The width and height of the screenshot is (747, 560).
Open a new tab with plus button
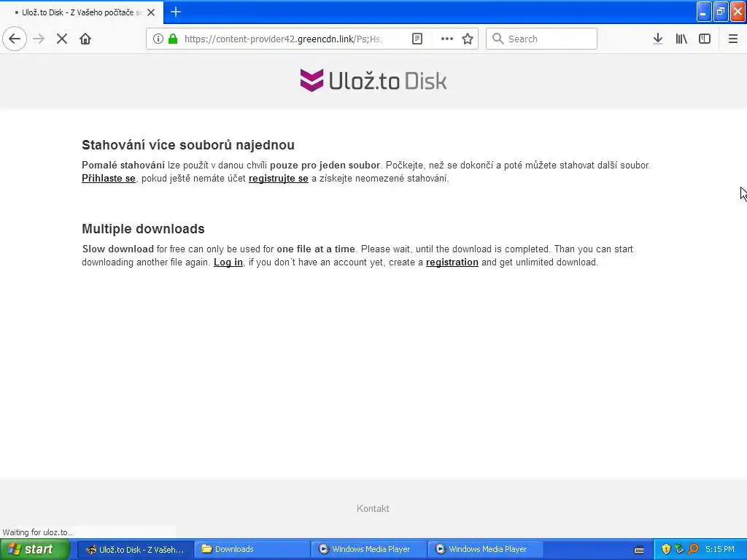point(176,12)
